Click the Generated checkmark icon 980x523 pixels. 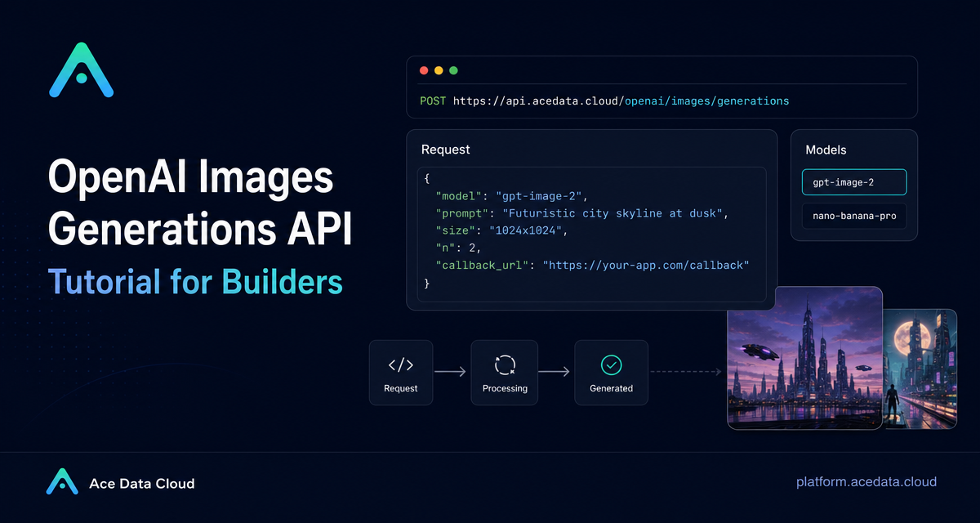click(x=611, y=364)
